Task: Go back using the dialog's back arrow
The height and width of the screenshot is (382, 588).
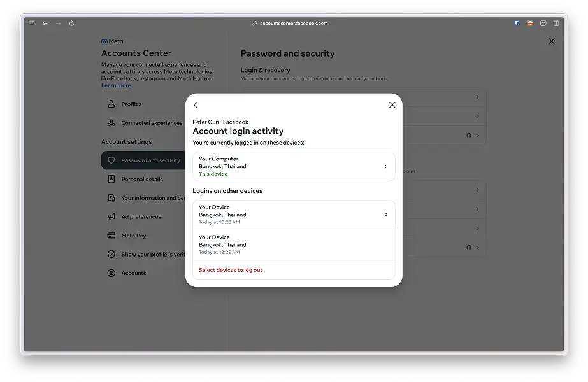Action: tap(196, 105)
